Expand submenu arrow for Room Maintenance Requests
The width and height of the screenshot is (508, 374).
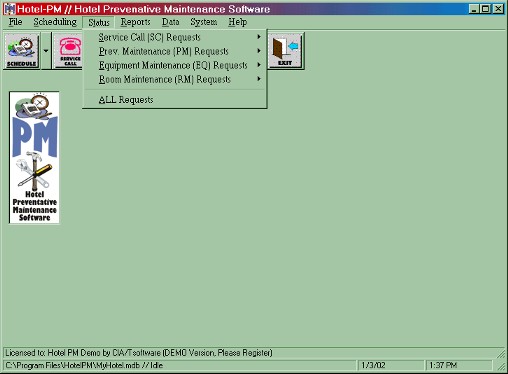click(259, 79)
